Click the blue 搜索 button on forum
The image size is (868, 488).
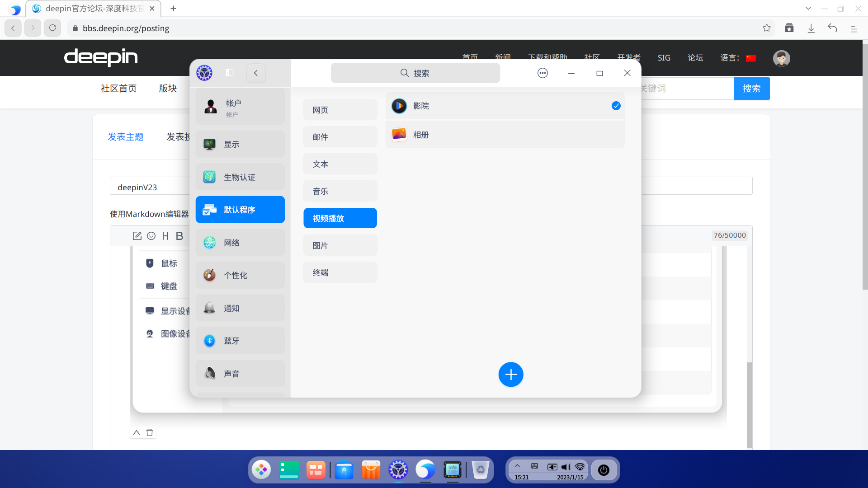[751, 89]
